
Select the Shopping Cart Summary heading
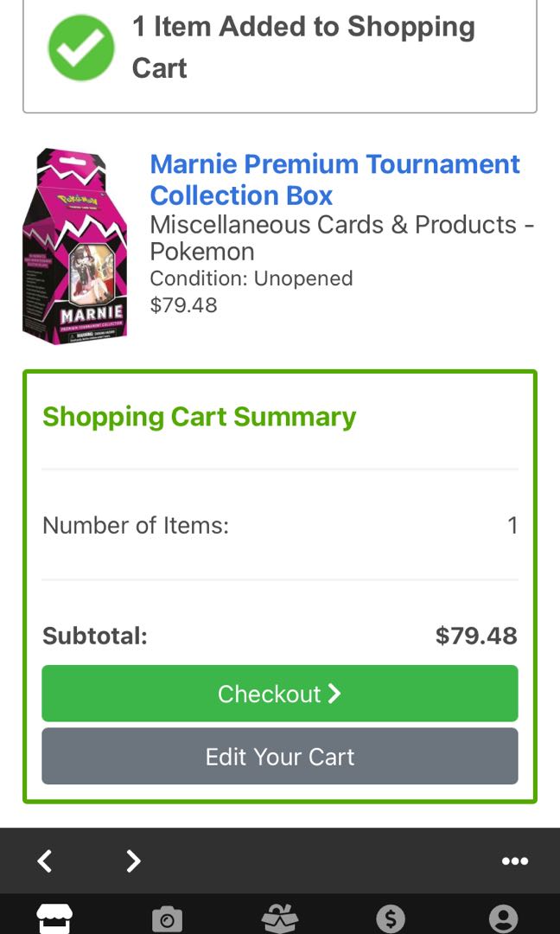pos(198,417)
